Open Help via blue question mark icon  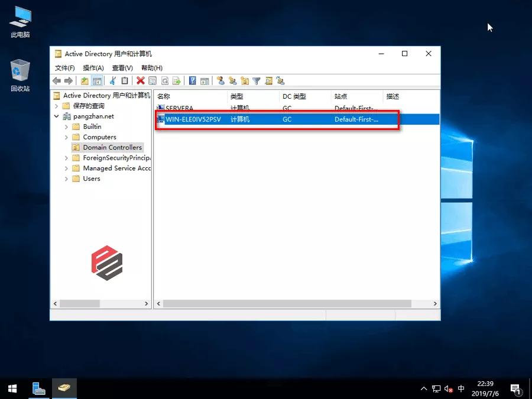(193, 81)
